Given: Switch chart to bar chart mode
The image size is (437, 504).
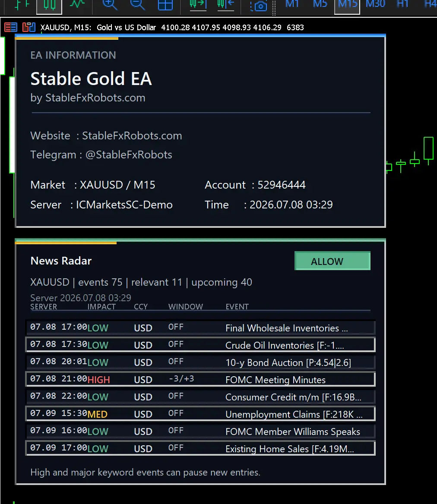Looking at the screenshot, I should point(22,4).
